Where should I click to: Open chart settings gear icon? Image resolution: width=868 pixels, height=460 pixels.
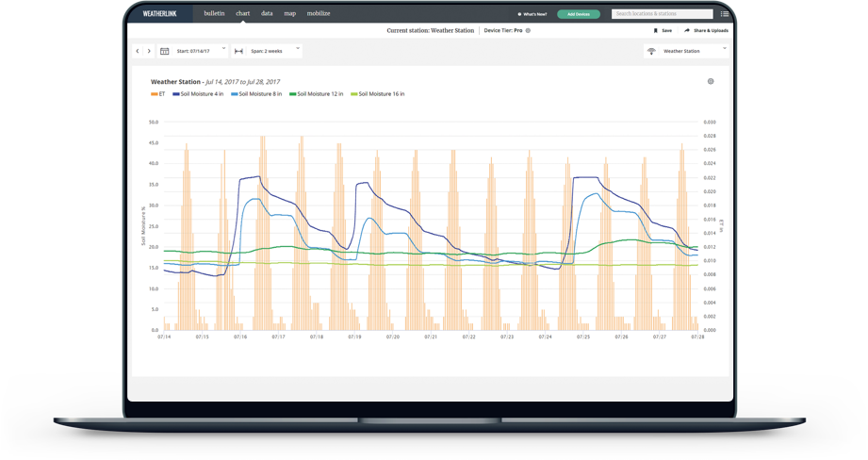[x=711, y=82]
